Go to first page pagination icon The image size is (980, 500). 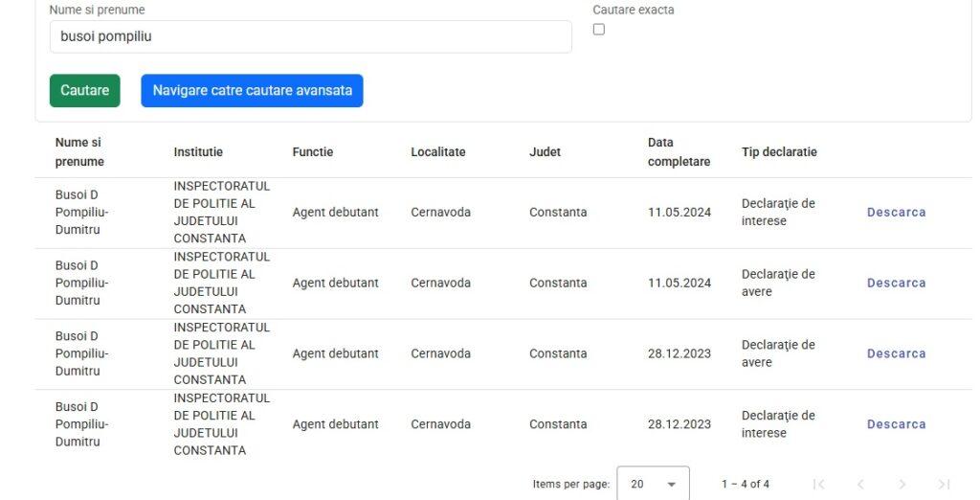(x=819, y=484)
